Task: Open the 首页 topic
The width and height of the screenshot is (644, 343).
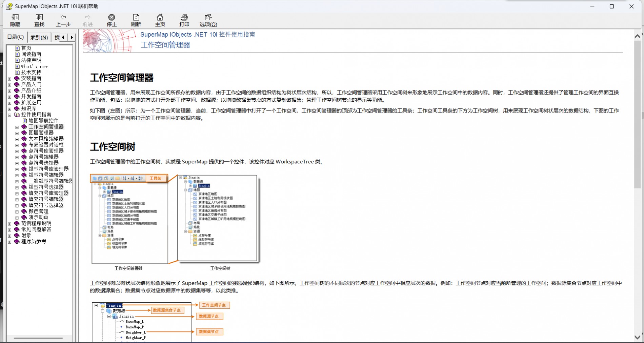Action: click(x=26, y=48)
